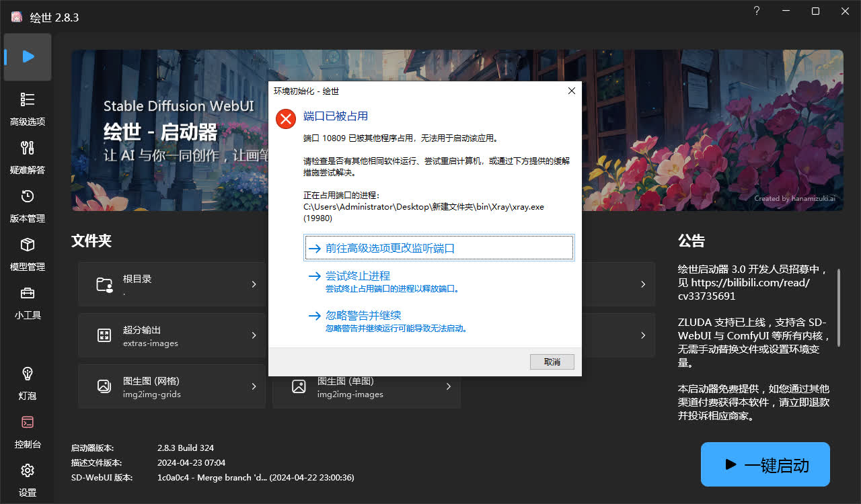
Task: Click the launch play icon in sidebar
Action: coord(28,57)
